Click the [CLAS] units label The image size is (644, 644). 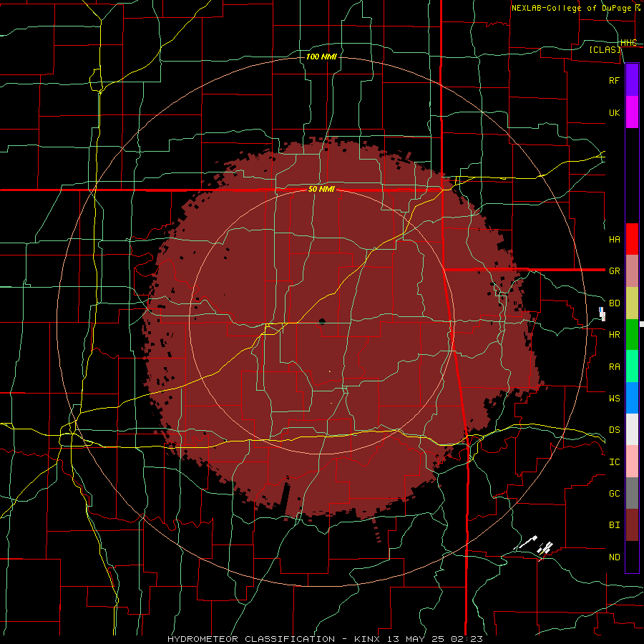point(605,49)
